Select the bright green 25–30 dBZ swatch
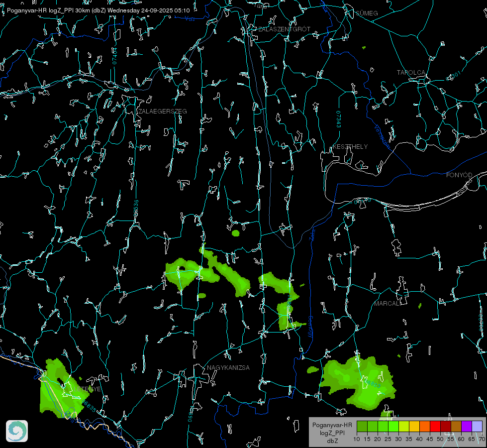The width and height of the screenshot is (487, 448). coord(393,426)
